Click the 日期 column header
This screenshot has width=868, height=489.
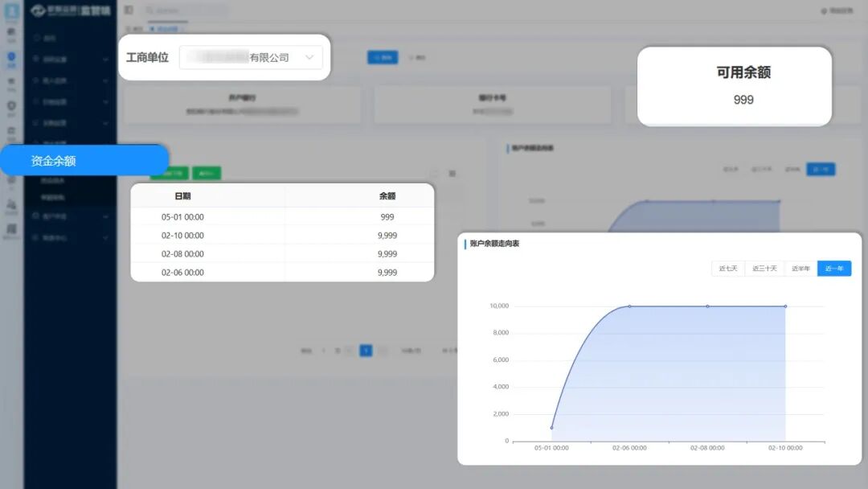182,196
